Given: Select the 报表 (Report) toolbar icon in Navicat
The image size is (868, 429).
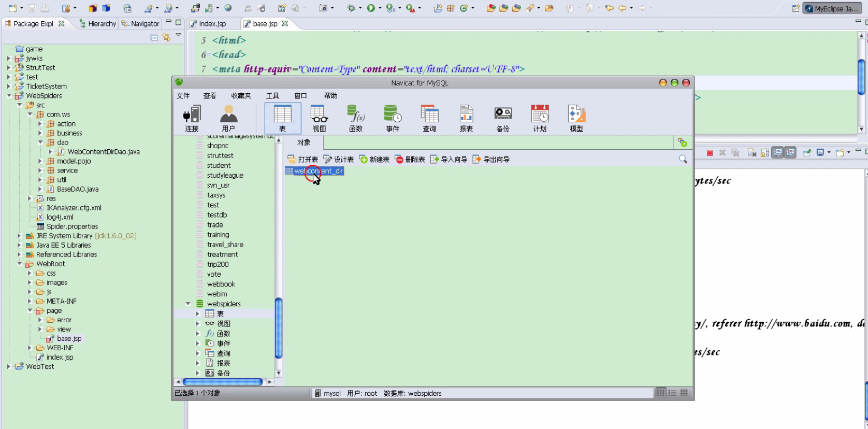Looking at the screenshot, I should pos(466,118).
